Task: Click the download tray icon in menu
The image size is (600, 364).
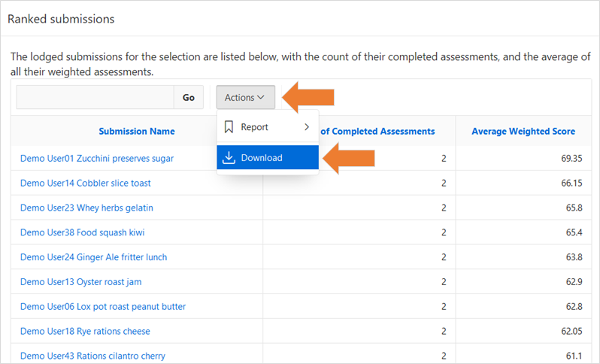Action: tap(229, 158)
